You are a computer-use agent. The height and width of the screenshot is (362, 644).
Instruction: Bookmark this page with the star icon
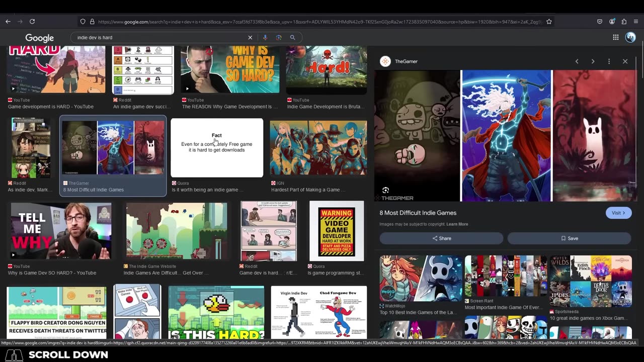tap(549, 22)
